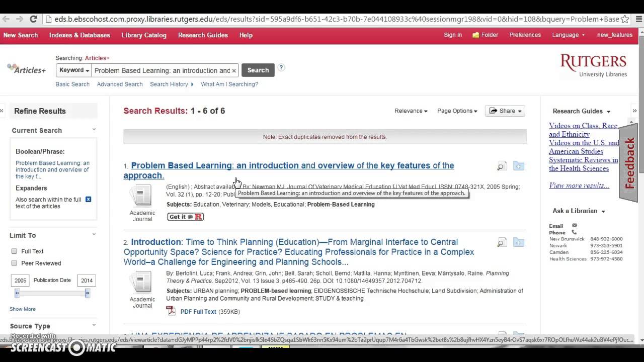The image size is (644, 362).
Task: Click the new_features link
Action: (x=615, y=35)
